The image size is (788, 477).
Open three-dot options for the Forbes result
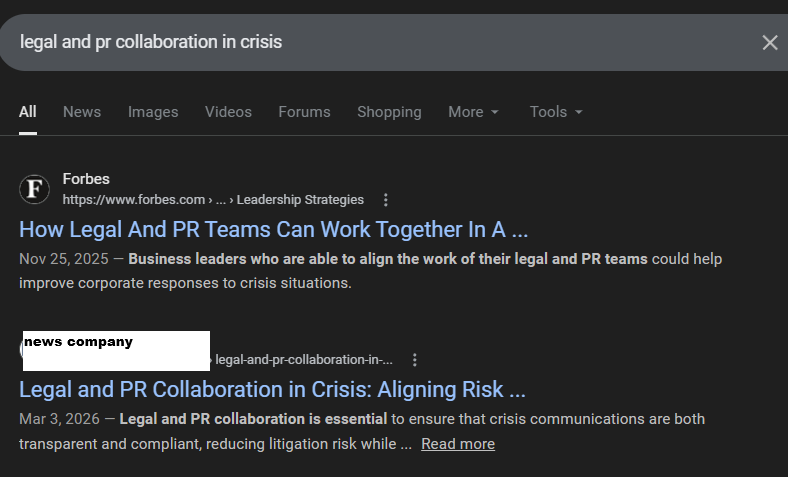(386, 200)
